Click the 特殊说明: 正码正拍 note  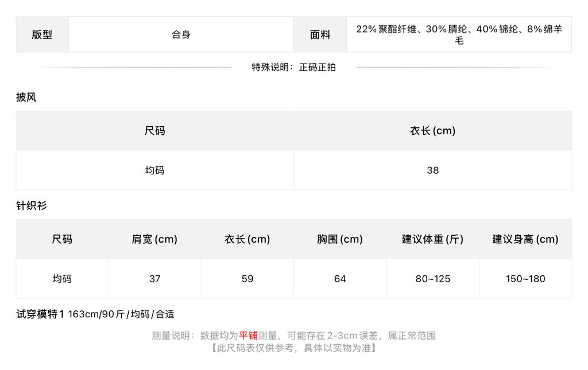pos(293,68)
